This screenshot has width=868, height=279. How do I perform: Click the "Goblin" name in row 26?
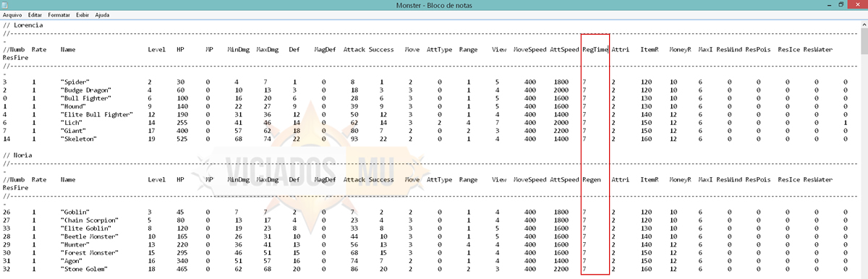75,212
